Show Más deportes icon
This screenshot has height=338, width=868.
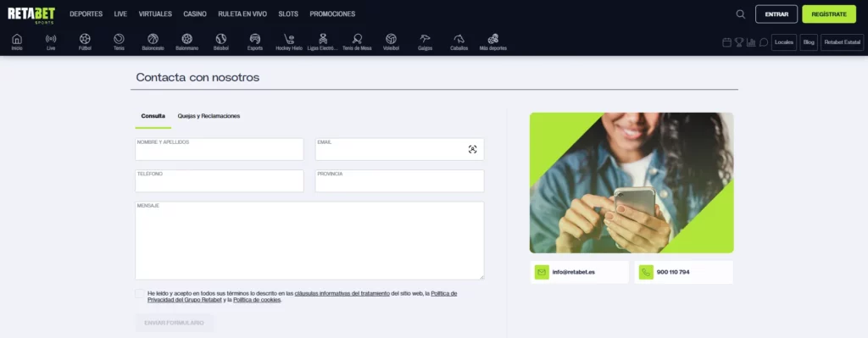click(492, 39)
